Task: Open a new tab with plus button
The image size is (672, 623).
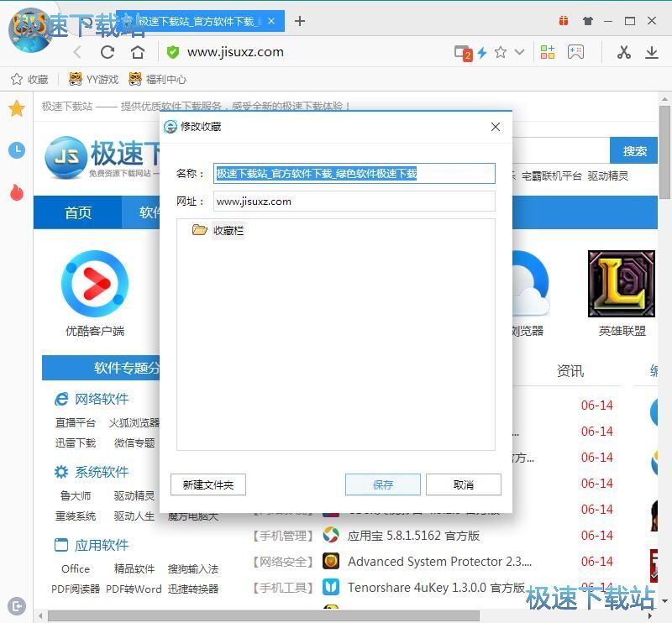Action: click(x=300, y=20)
